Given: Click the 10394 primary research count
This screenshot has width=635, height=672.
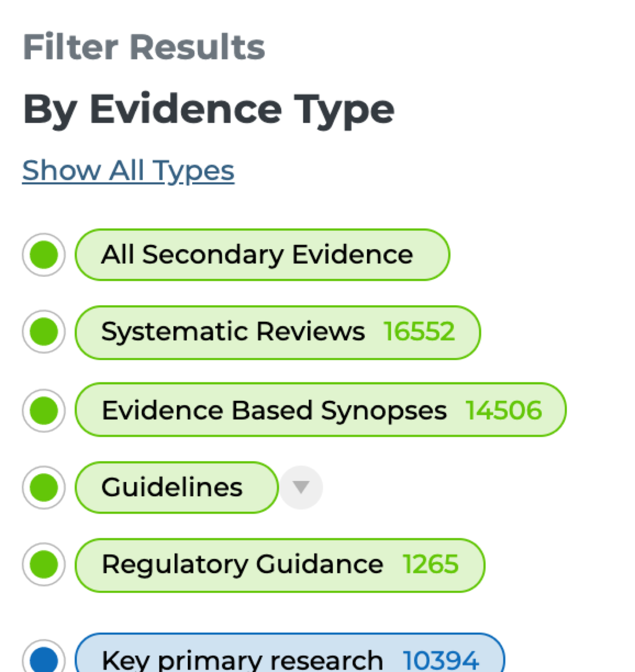Looking at the screenshot, I should (x=440, y=660).
